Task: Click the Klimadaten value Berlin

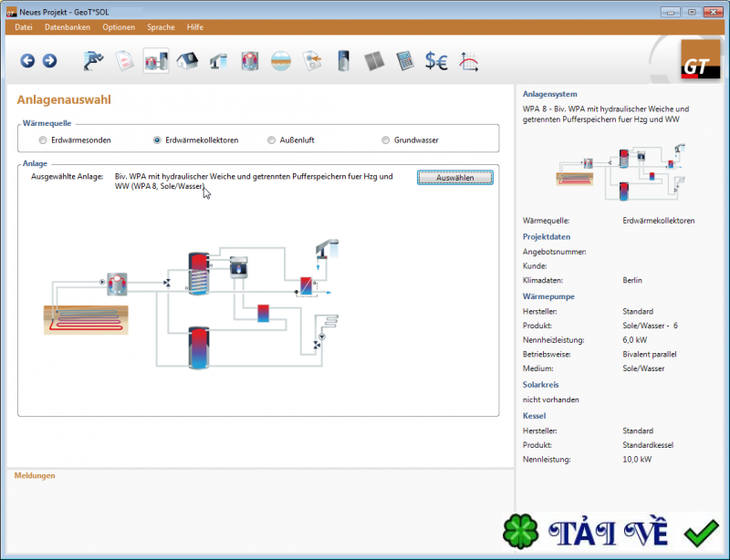Action: [x=632, y=281]
